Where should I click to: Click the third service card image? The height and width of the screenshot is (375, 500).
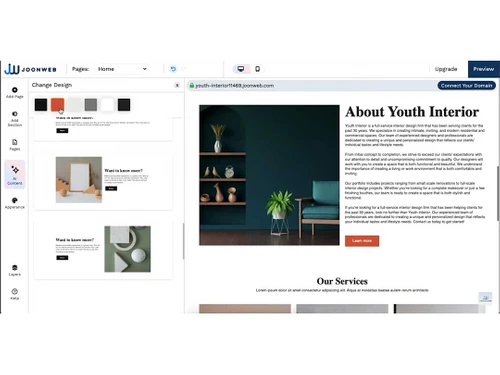[x=439, y=309]
